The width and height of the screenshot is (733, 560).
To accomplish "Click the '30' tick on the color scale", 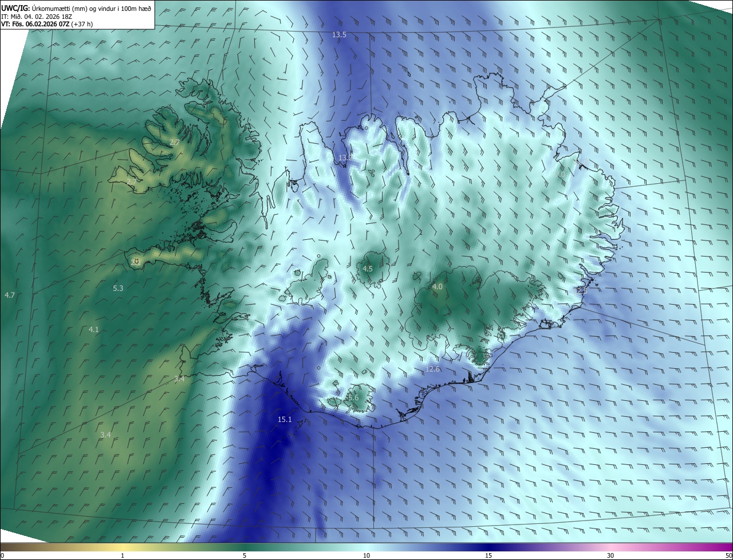I will pos(610,555).
